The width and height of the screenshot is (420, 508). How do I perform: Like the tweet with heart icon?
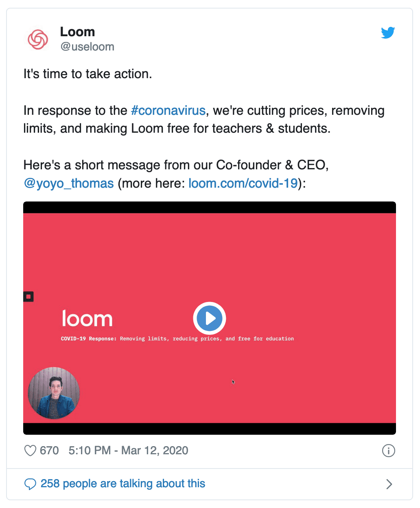(30, 451)
